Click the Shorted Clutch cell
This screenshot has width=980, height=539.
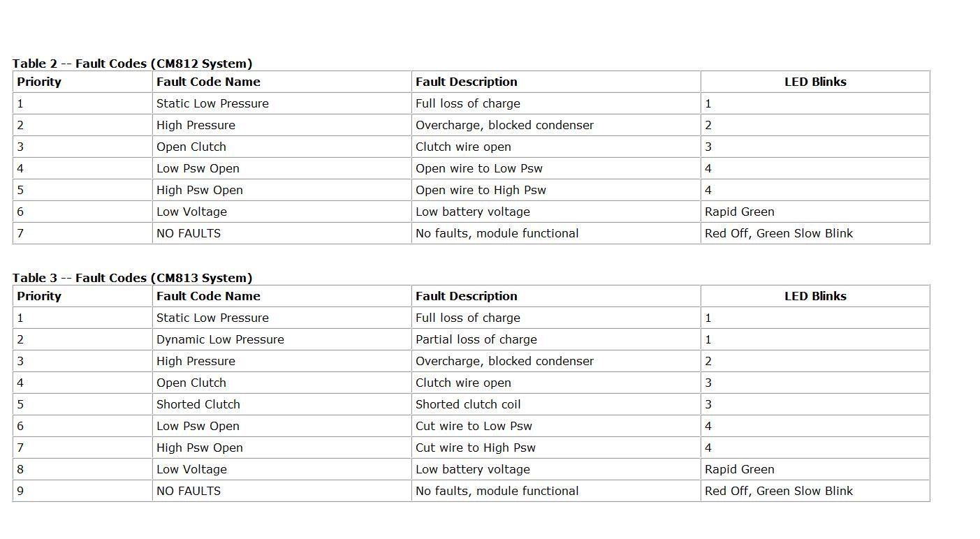[x=281, y=404]
